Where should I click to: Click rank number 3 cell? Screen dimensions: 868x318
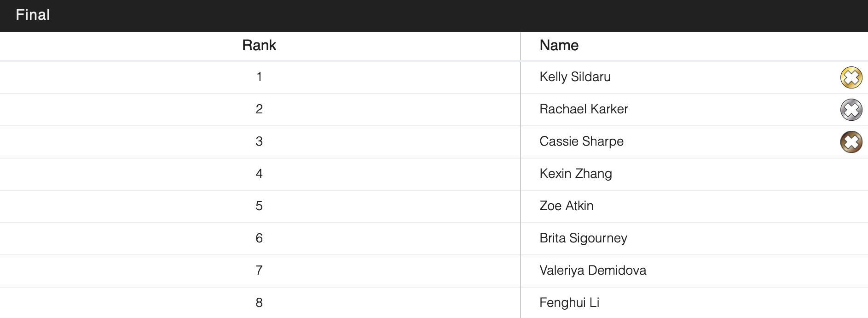pos(259,141)
